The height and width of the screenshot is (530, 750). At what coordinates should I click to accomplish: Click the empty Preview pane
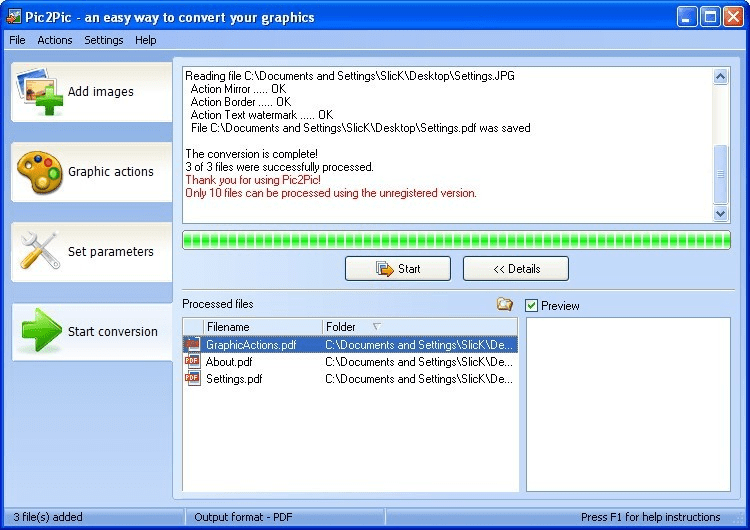click(628, 404)
